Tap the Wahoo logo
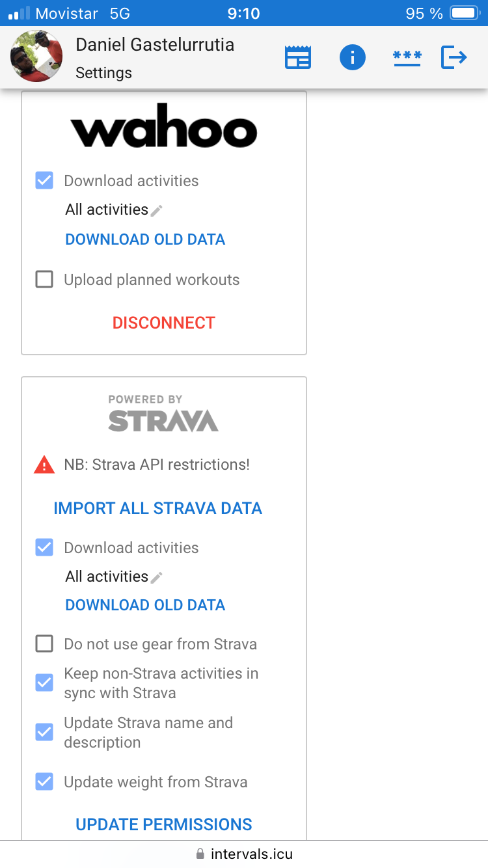Screen dimensions: 488x868 [x=164, y=126]
